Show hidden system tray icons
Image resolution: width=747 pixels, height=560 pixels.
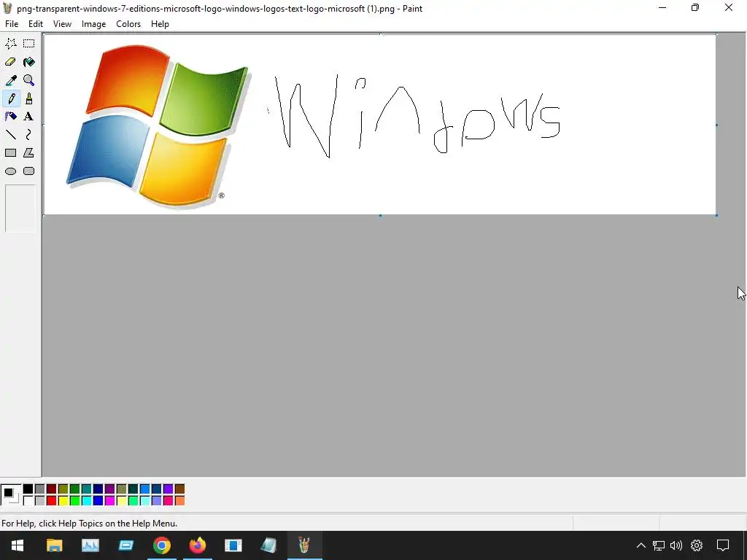pos(641,545)
